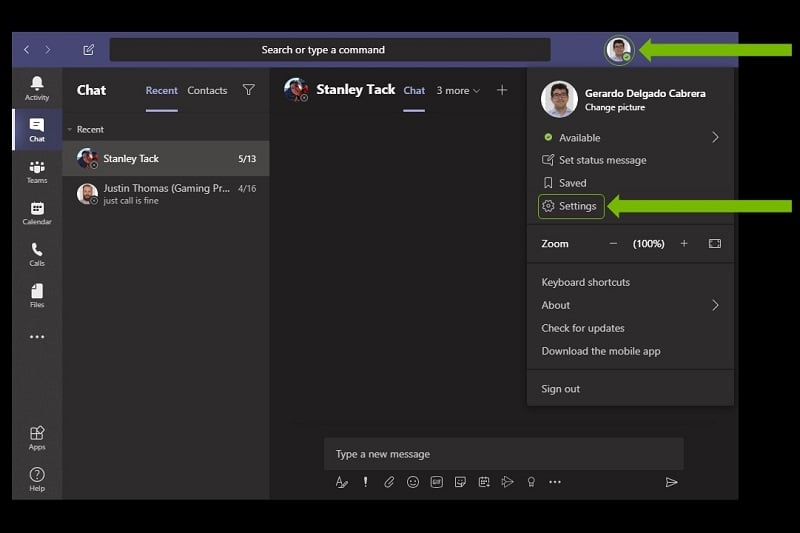Open the Praise badge icon
The height and width of the screenshot is (533, 800).
pyautogui.click(x=531, y=482)
